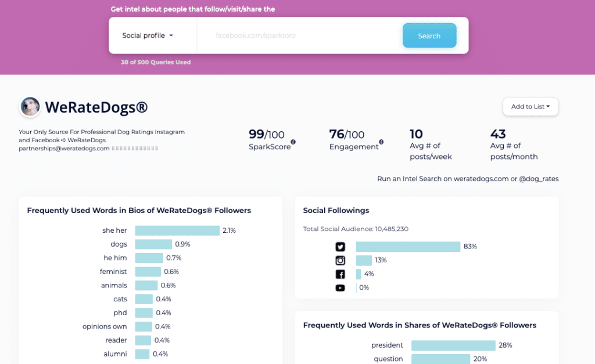The width and height of the screenshot is (595, 364).
Task: Click the Engagement info icon
Action: point(381,142)
